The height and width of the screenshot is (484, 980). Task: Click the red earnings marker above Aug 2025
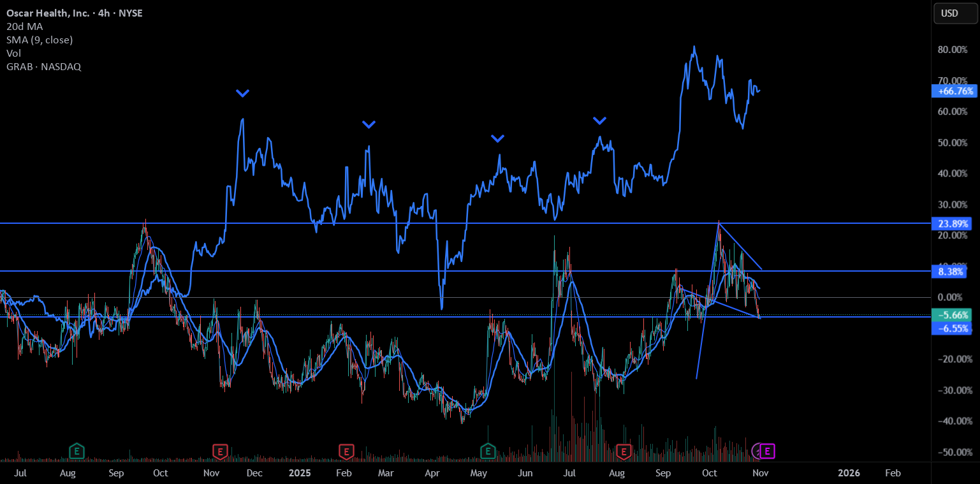point(624,451)
